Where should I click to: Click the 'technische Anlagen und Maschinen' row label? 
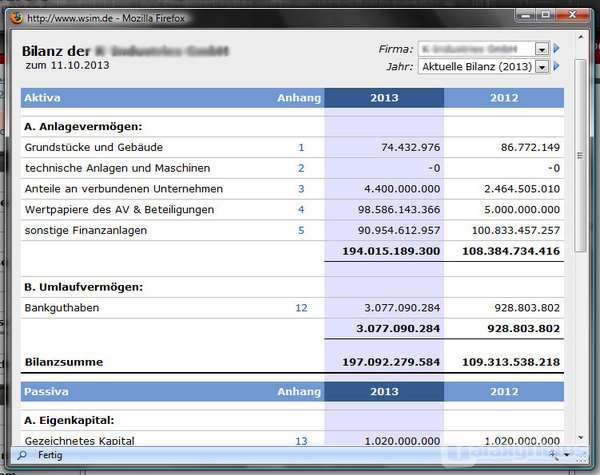(117, 168)
